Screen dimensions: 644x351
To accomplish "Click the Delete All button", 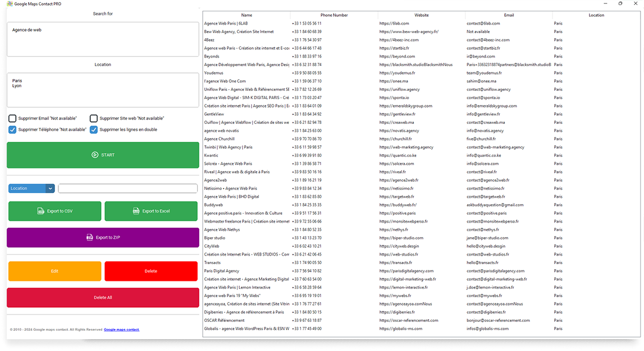I will pos(103,298).
